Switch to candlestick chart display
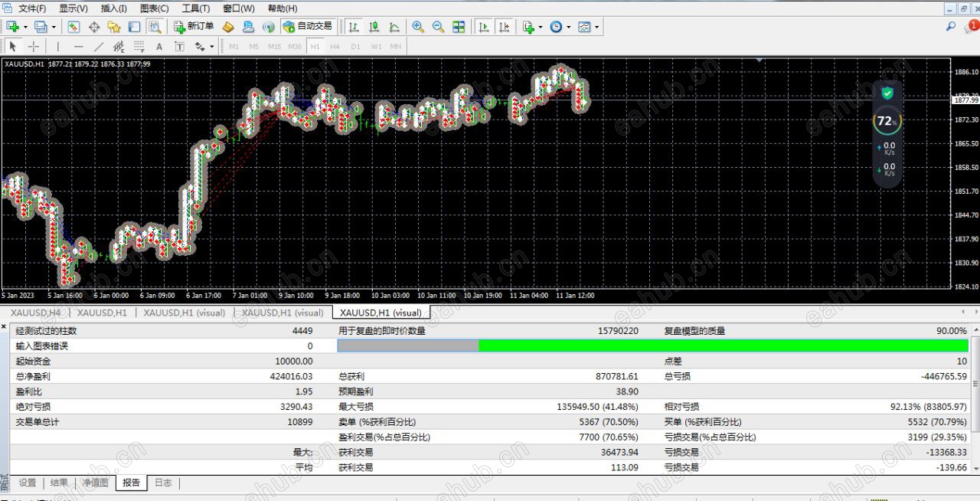980x501 pixels. coord(374,27)
